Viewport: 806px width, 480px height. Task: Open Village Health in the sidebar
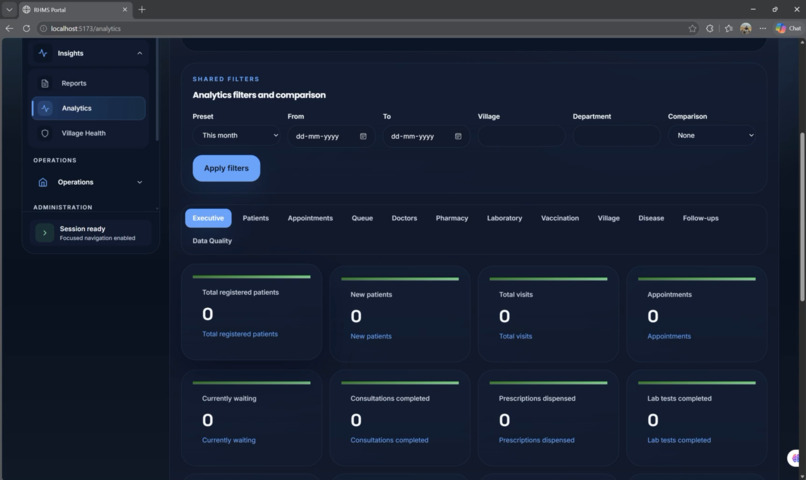pos(88,133)
